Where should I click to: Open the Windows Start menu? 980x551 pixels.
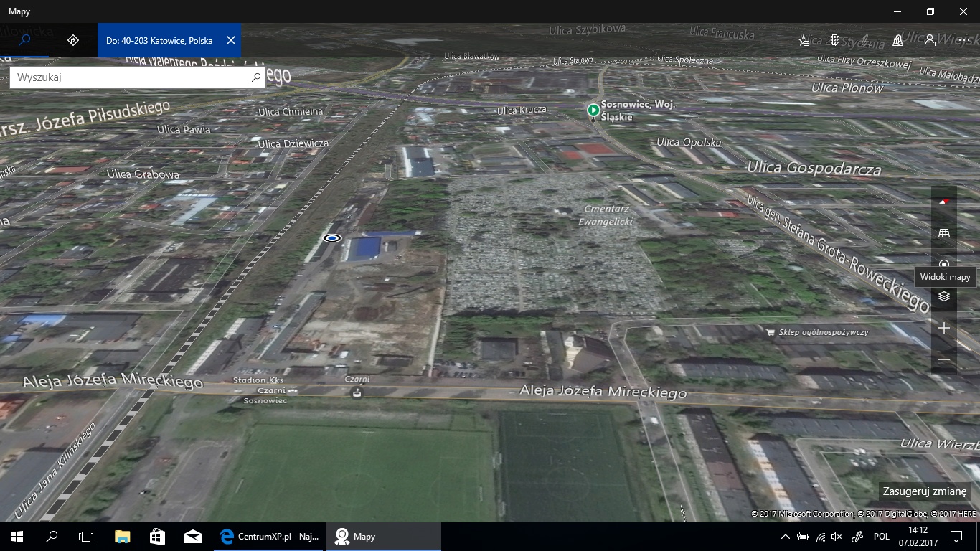tap(17, 536)
